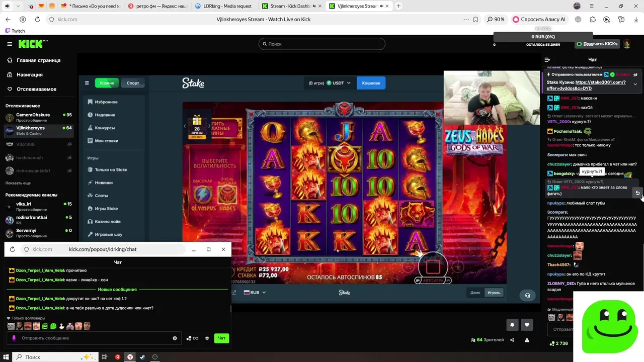Open Vjlinkheroyes followed channel
This screenshot has width=644, height=362.
pos(38,130)
